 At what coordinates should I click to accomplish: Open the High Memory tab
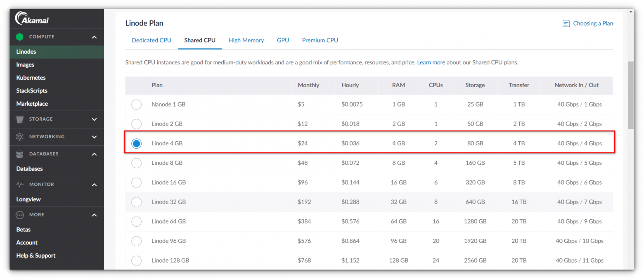coord(246,40)
